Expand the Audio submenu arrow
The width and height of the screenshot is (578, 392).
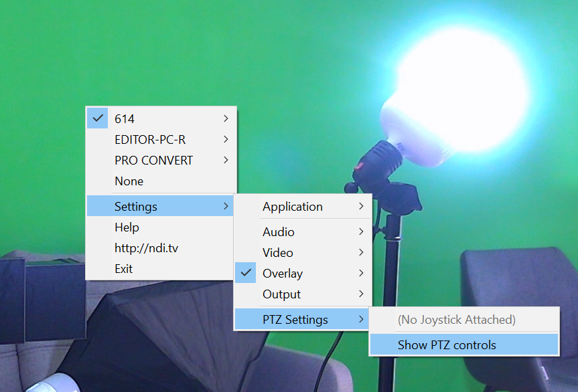[x=361, y=231]
